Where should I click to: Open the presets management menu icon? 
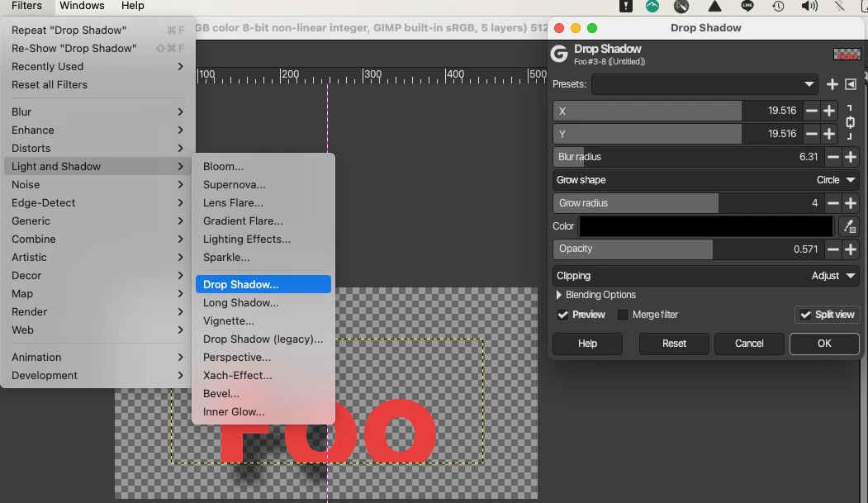pyautogui.click(x=850, y=84)
